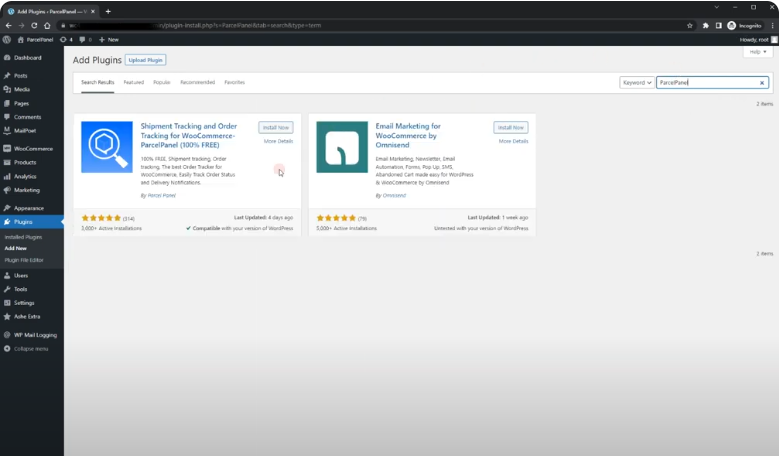Open the browser home page
Screen dimensions: 779x456
tap(47, 25)
